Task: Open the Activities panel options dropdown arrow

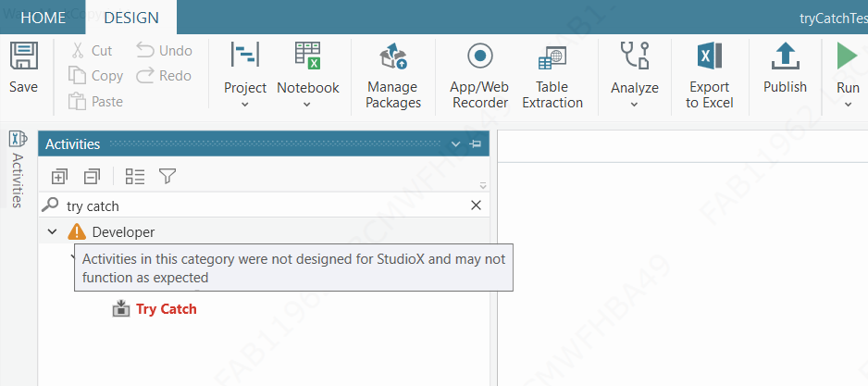Action: pyautogui.click(x=455, y=144)
